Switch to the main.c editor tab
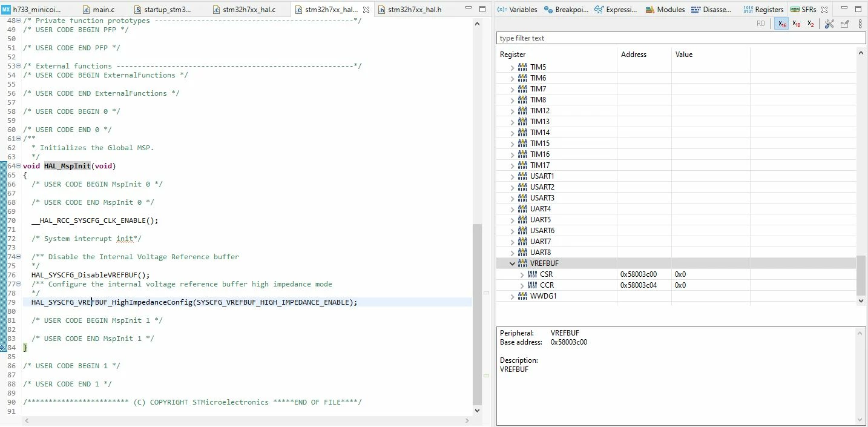This screenshot has width=868, height=427. pyautogui.click(x=98, y=10)
